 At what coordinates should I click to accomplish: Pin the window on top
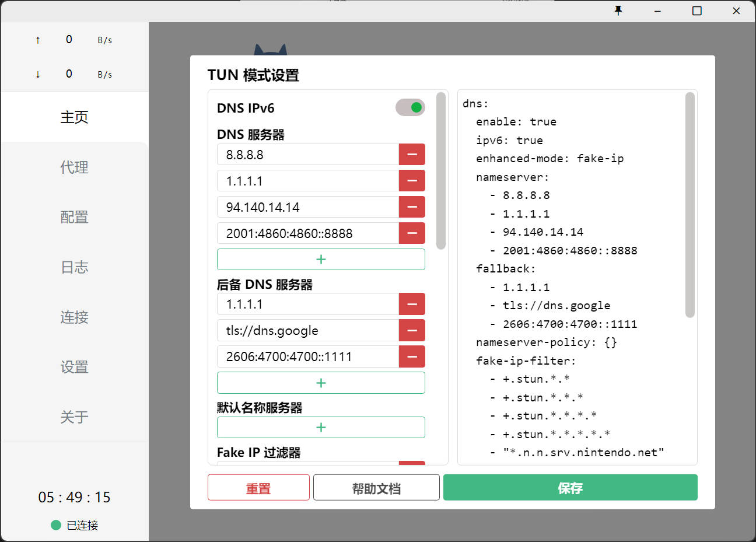[x=618, y=11]
